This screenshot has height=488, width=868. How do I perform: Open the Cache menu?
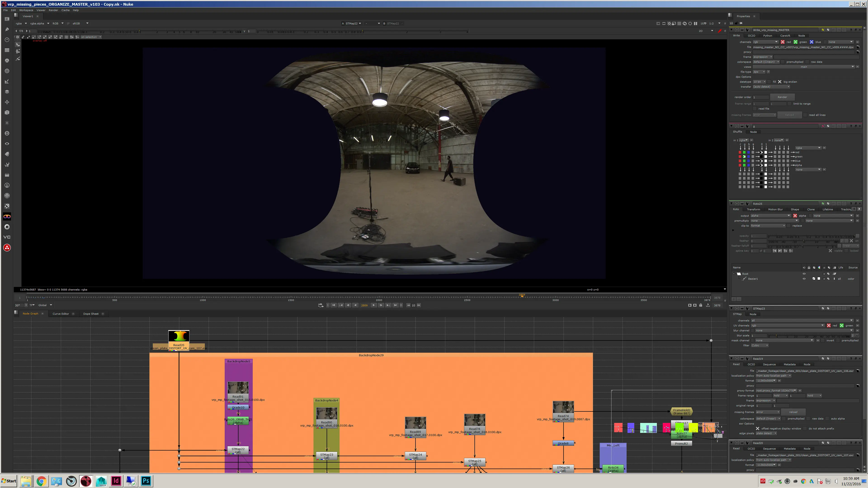[65, 10]
